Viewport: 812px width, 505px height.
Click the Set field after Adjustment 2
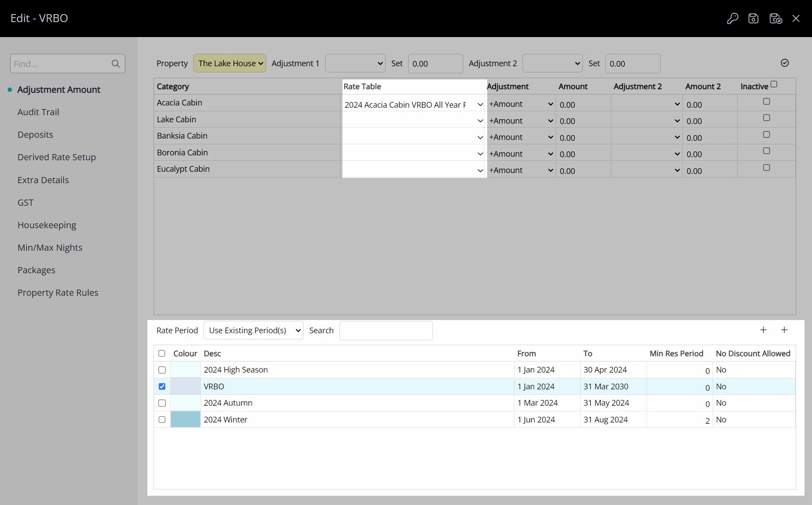[x=633, y=64]
